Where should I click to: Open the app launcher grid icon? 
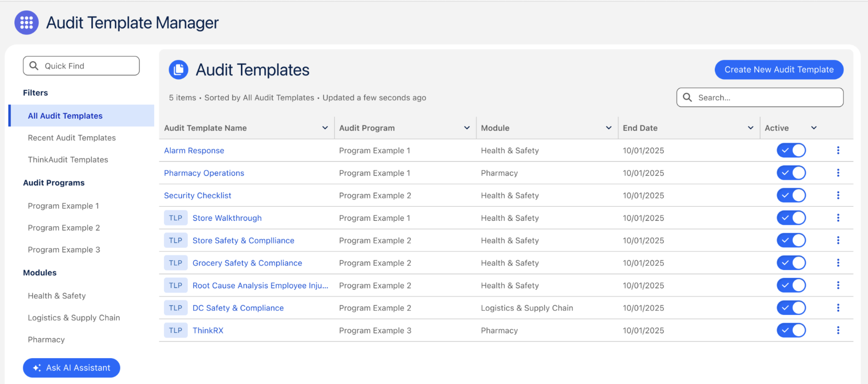coord(26,23)
